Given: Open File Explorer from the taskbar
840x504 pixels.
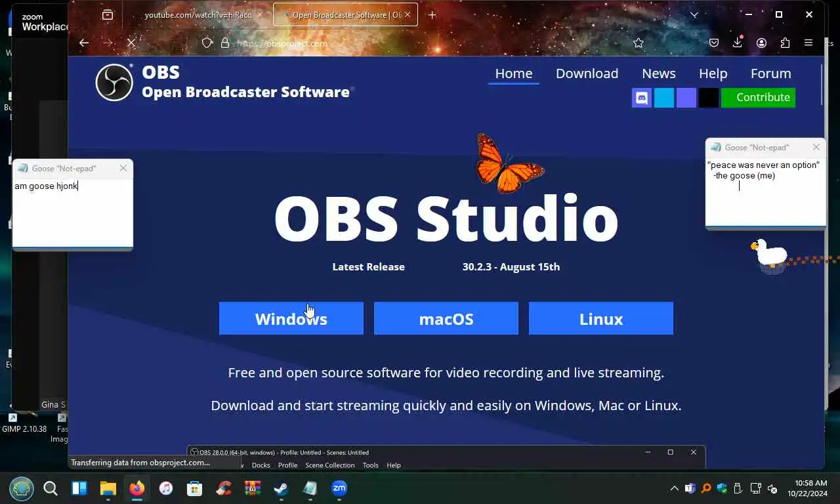Looking at the screenshot, I should coord(108,488).
